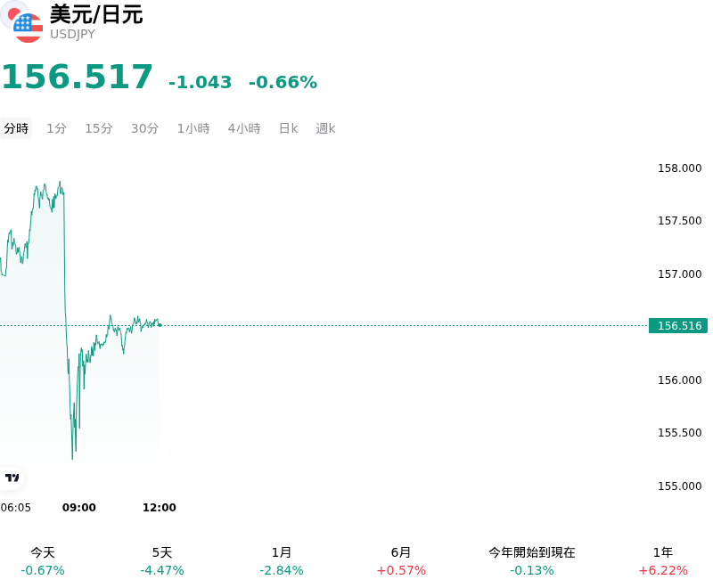Image resolution: width=713 pixels, height=588 pixels.
Task: Show the 1年 performance range
Action: pos(663,561)
